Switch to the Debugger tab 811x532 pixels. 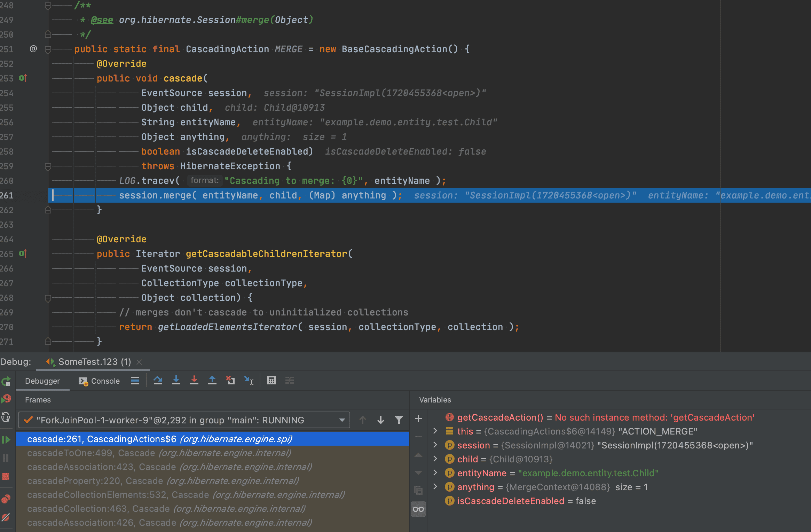pos(42,381)
